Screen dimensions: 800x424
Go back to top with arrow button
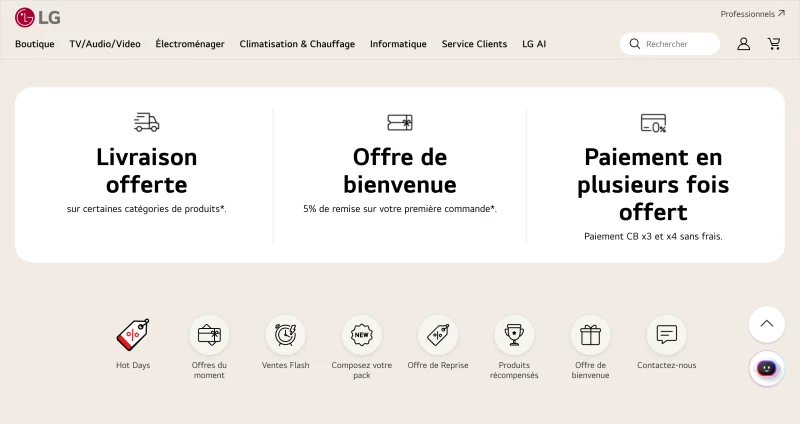(x=766, y=324)
